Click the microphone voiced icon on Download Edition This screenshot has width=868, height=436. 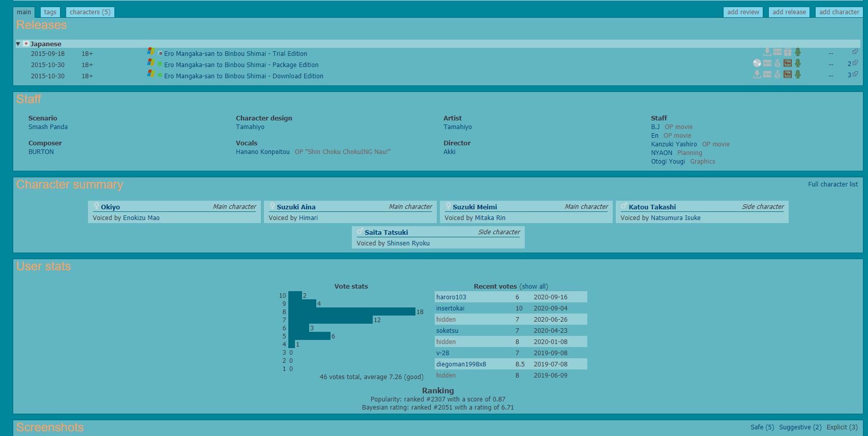[x=798, y=75]
